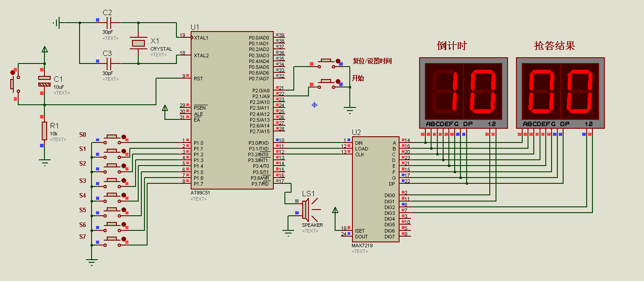Select capacitor C3
The image size is (644, 281).
109,63
